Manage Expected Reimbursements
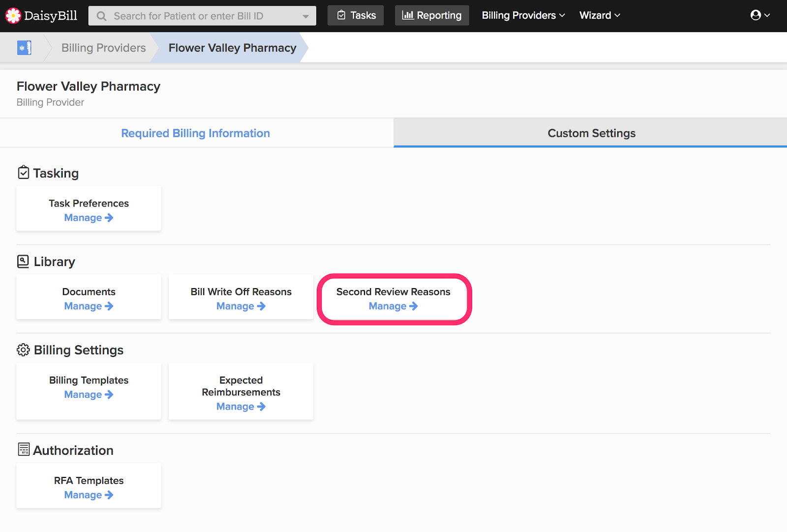The width and height of the screenshot is (787, 532). [x=241, y=407]
